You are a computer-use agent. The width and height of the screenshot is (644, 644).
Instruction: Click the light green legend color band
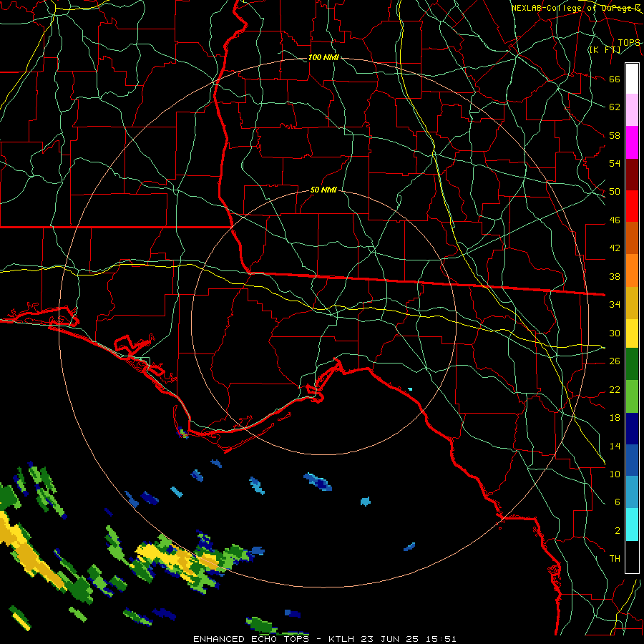pyautogui.click(x=632, y=396)
